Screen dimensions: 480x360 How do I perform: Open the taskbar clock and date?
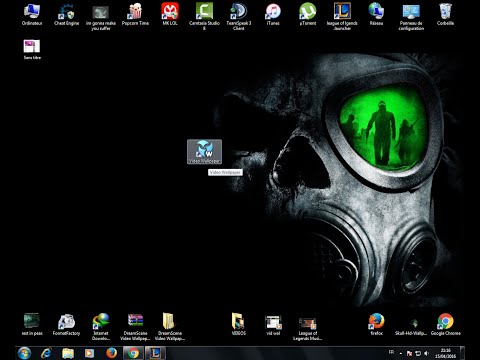click(446, 353)
